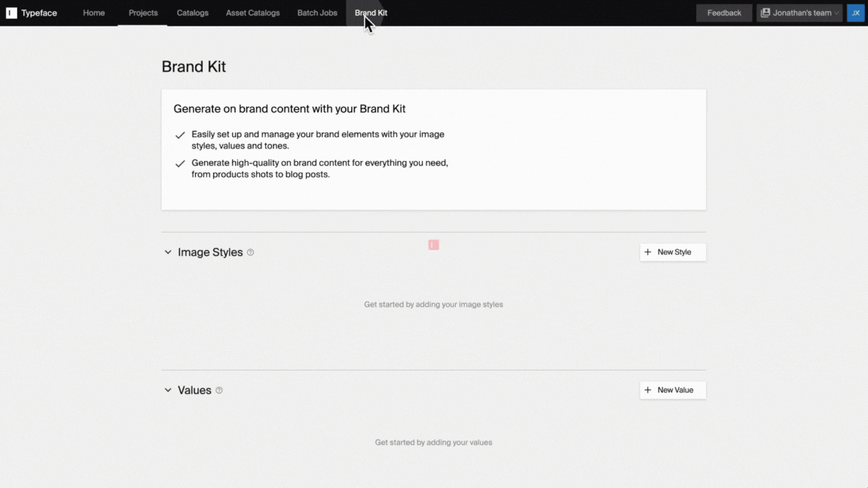Add a New Value

674,390
